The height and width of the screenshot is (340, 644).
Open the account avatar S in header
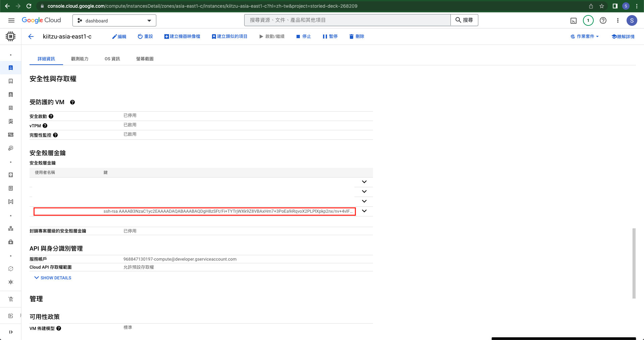point(632,20)
